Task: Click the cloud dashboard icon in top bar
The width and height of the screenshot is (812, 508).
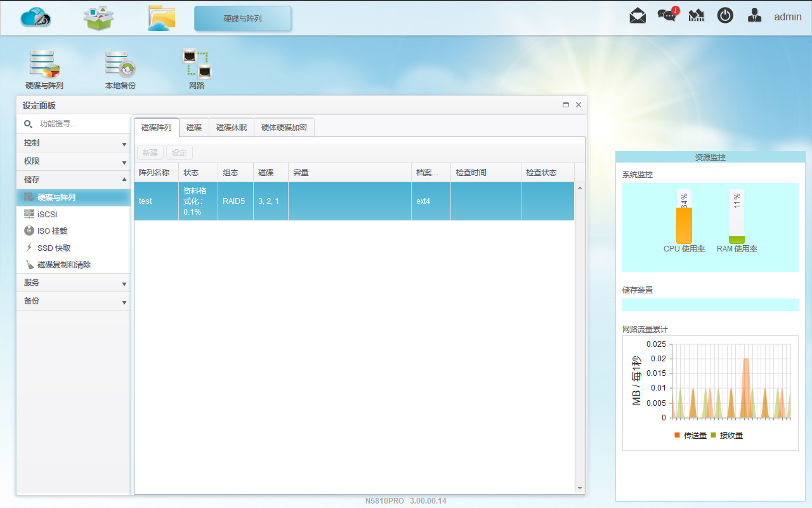Action: point(36,18)
